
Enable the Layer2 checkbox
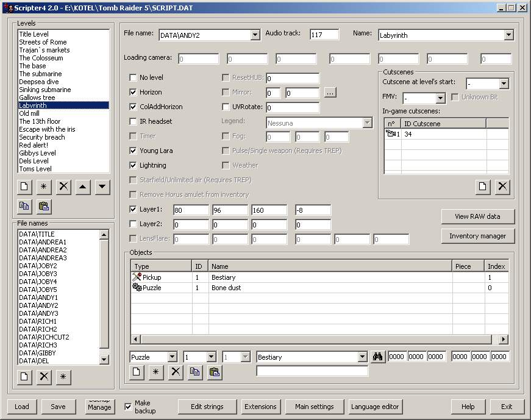(133, 224)
